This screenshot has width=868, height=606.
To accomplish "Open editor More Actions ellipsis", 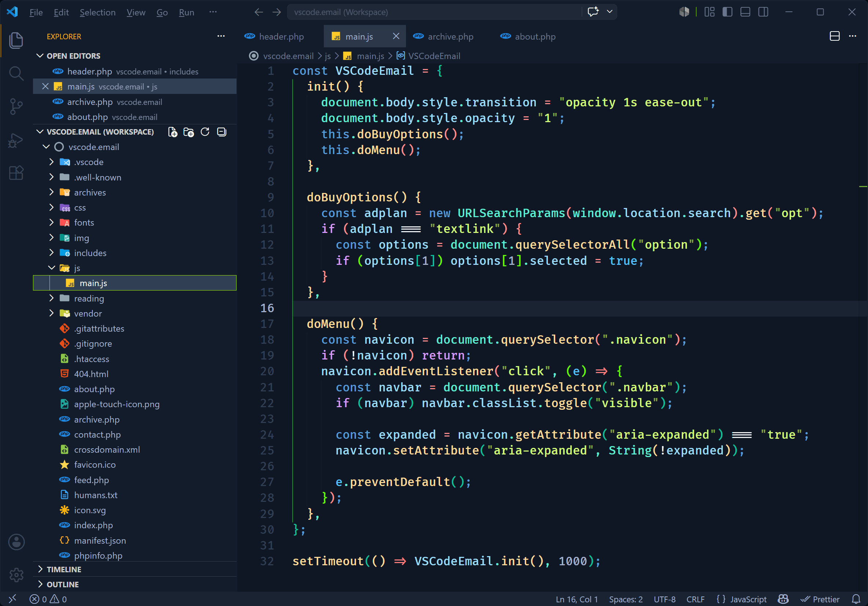I will [x=853, y=36].
